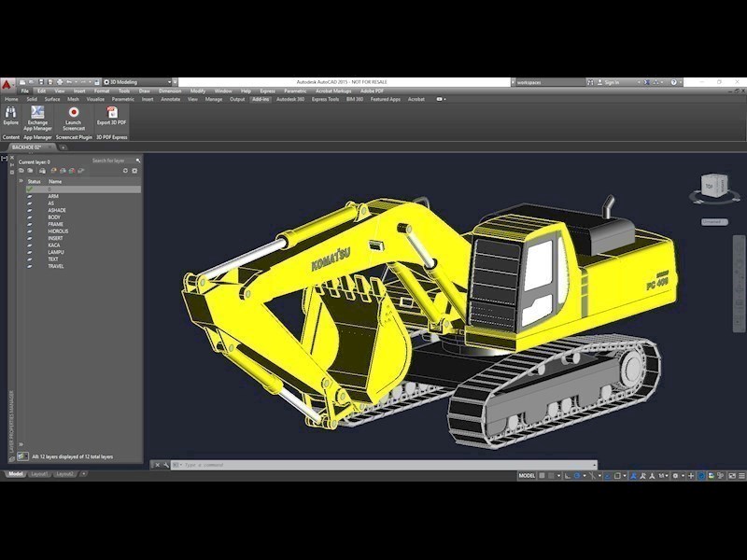Click the search binoculars icon in title bar
The image size is (747, 560).
[590, 82]
